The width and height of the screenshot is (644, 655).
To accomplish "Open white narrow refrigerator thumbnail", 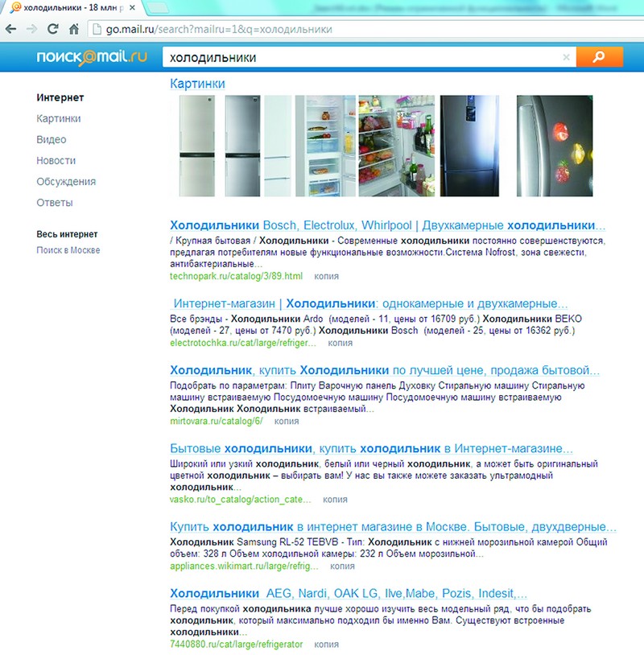I will 278,146.
